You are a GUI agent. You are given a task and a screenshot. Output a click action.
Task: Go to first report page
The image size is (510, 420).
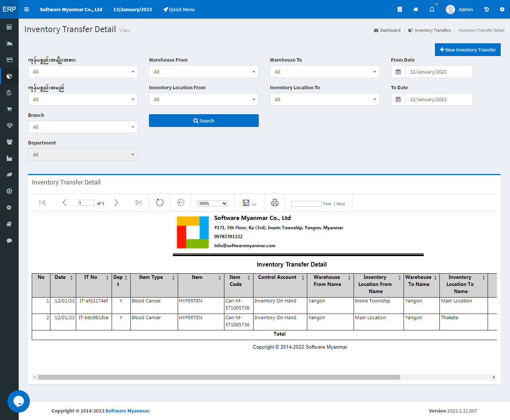(x=42, y=202)
